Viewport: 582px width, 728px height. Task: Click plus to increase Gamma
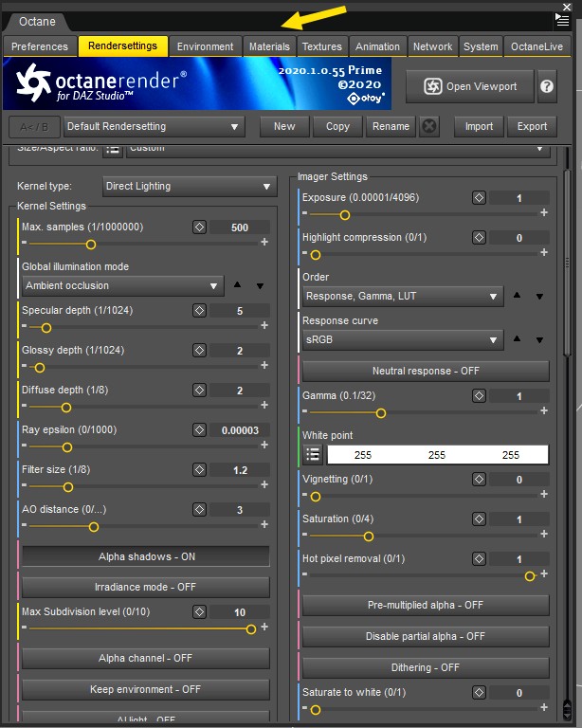544,410
